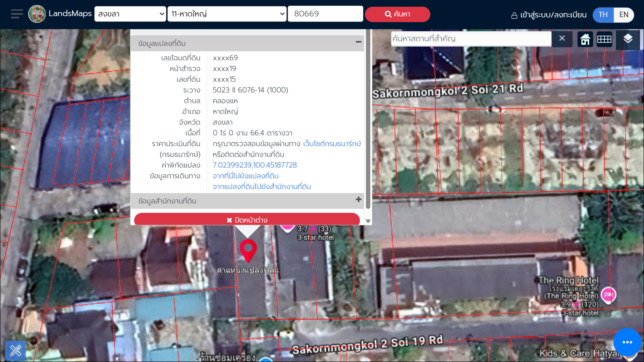Clear the landmark search with the X icon

tap(562, 39)
